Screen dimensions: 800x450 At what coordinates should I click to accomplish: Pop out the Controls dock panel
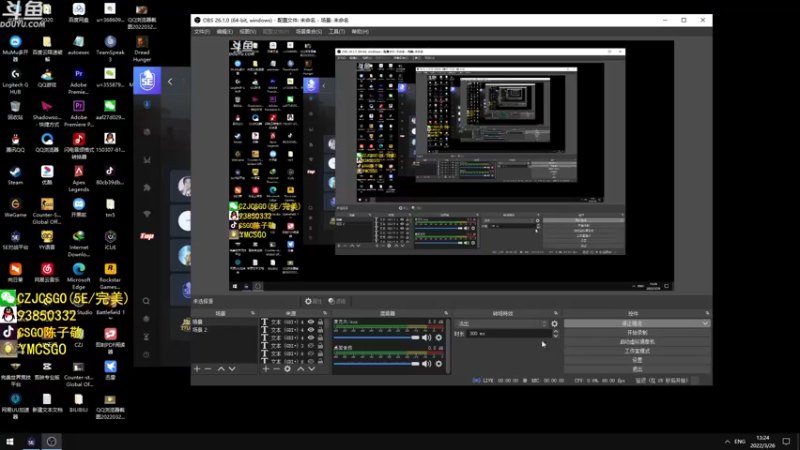(707, 313)
